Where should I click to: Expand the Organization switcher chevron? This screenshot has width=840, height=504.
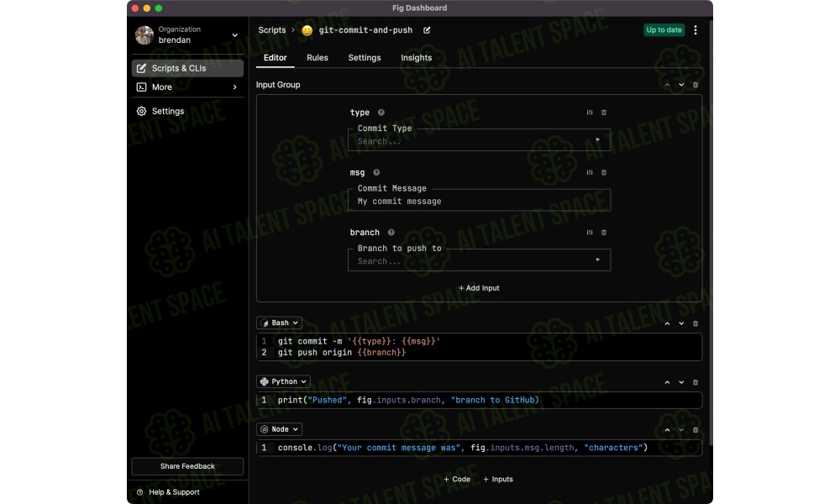pos(234,35)
